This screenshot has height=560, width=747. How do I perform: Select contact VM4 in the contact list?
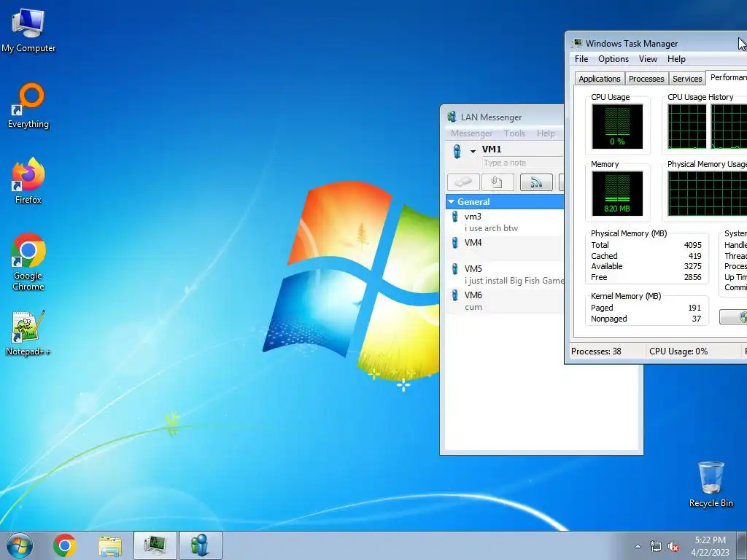click(x=505, y=248)
